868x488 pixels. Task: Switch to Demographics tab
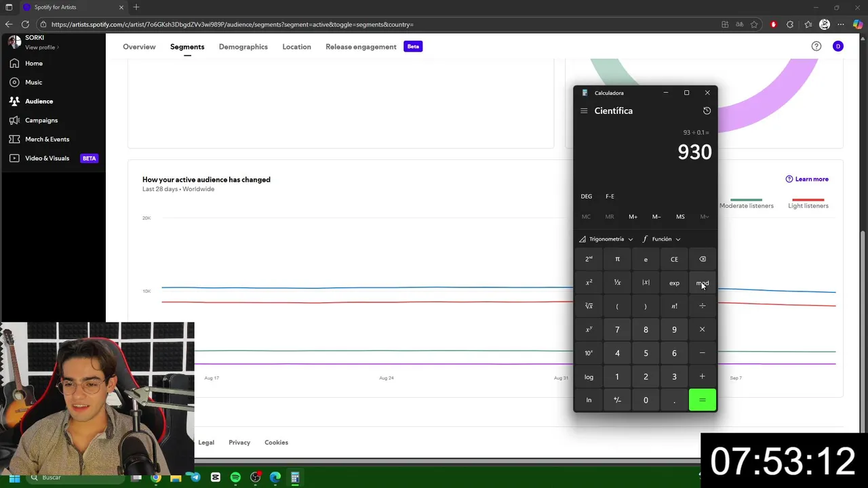243,47
